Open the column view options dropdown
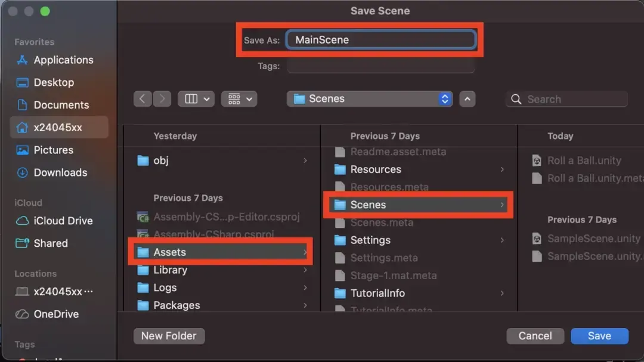644x362 pixels. click(x=196, y=99)
